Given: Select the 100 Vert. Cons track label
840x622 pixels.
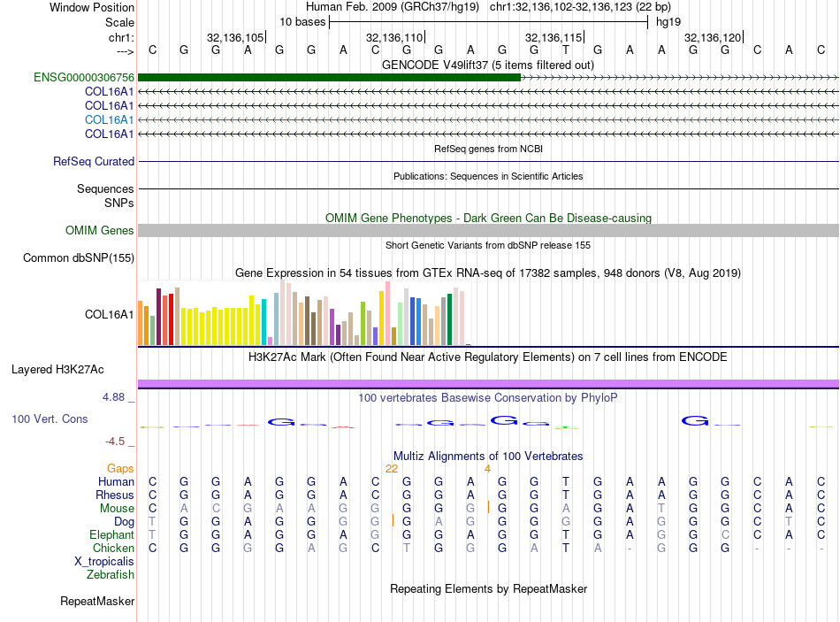Looking at the screenshot, I should (50, 419).
